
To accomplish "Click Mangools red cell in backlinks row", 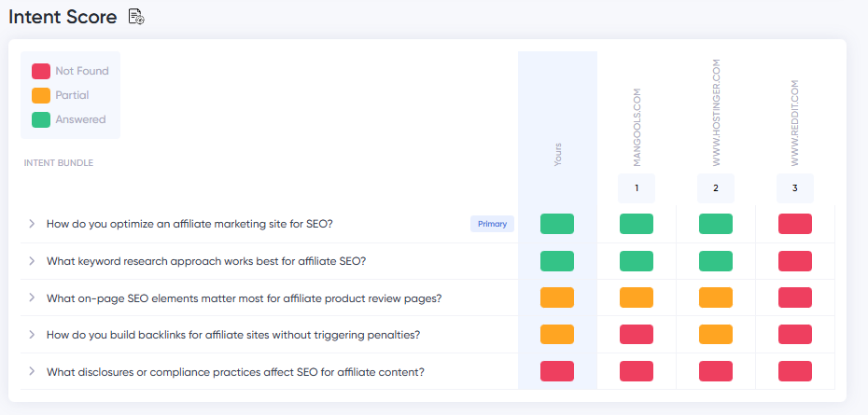I will point(637,335).
